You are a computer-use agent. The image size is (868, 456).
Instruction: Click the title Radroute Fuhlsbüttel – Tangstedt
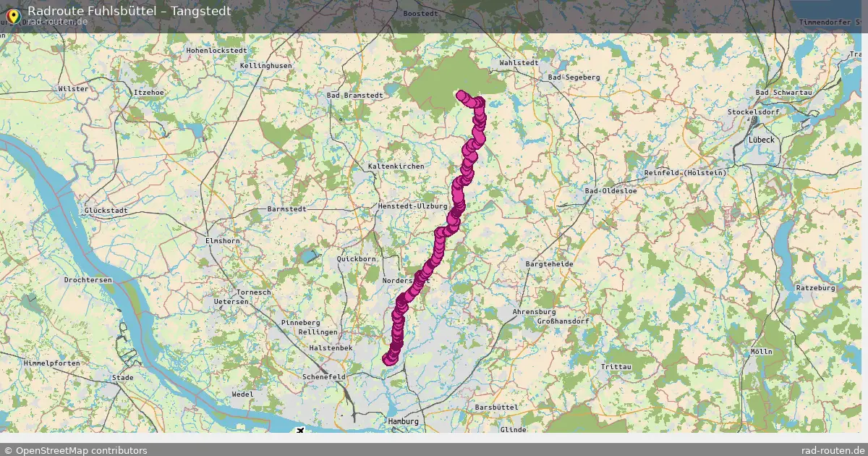point(129,11)
